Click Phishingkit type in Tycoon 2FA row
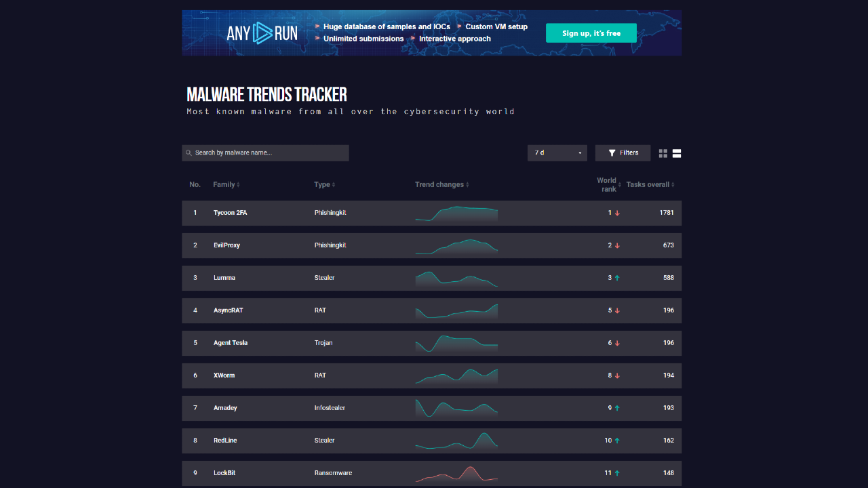 330,213
